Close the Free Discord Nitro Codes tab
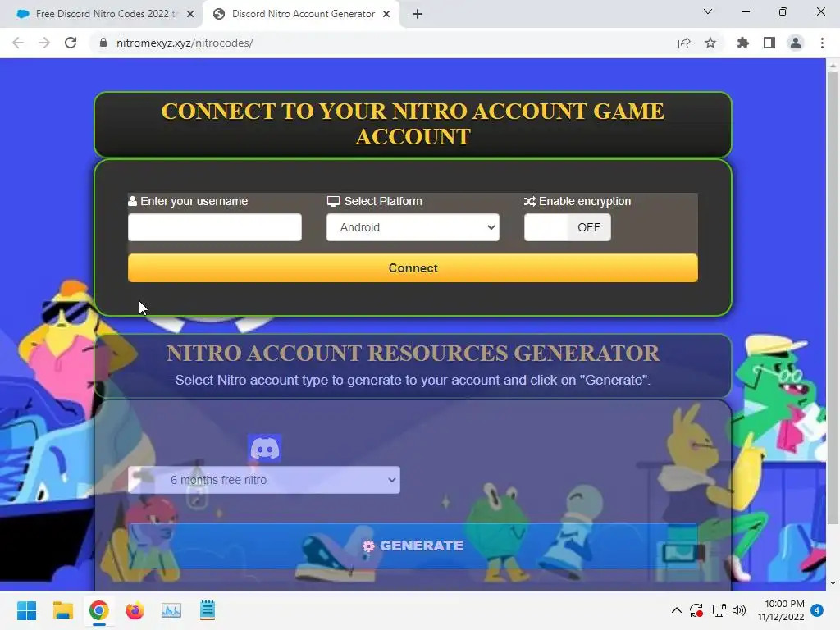 190,14
